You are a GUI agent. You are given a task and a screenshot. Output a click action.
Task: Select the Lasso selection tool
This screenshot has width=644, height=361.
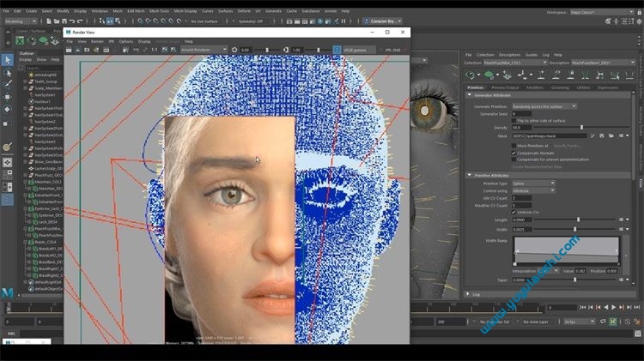click(x=8, y=73)
